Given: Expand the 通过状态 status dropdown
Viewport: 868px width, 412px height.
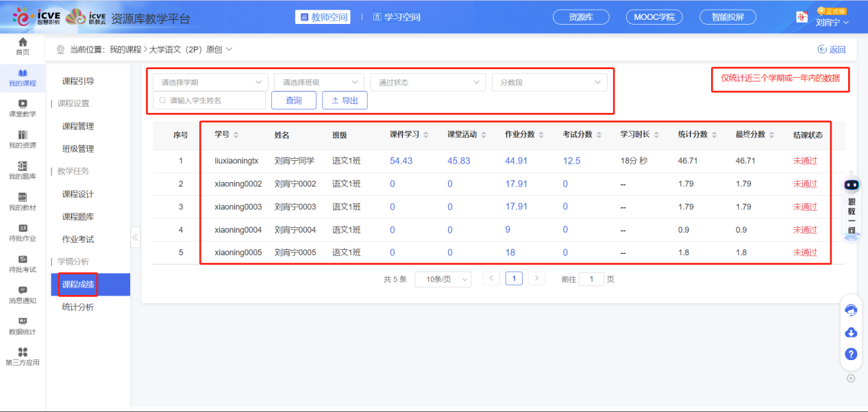Looking at the screenshot, I should 427,81.
